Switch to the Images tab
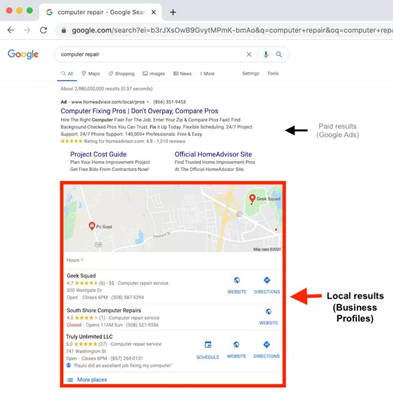The width and height of the screenshot is (393, 398). pos(154,74)
